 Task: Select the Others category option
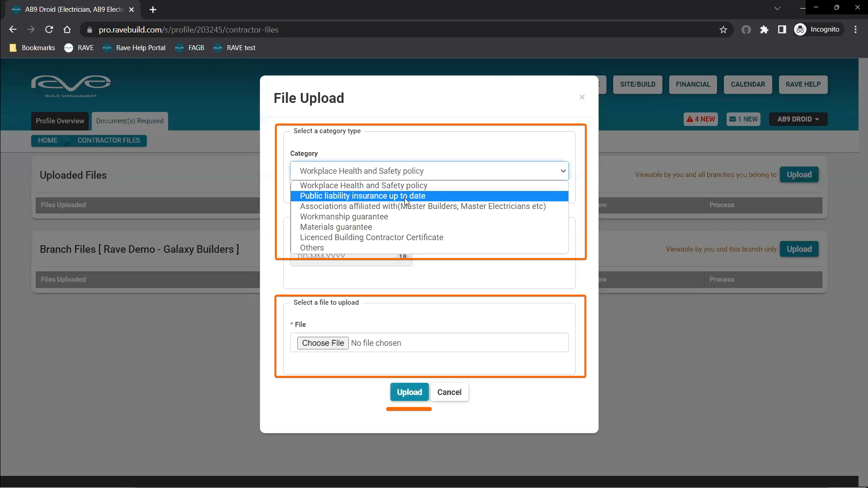pyautogui.click(x=312, y=248)
